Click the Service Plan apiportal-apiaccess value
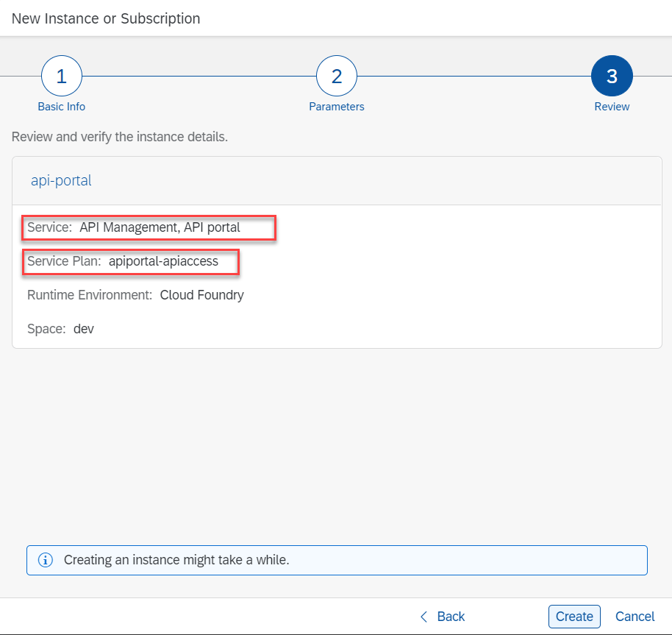The width and height of the screenshot is (672, 635). tap(163, 261)
